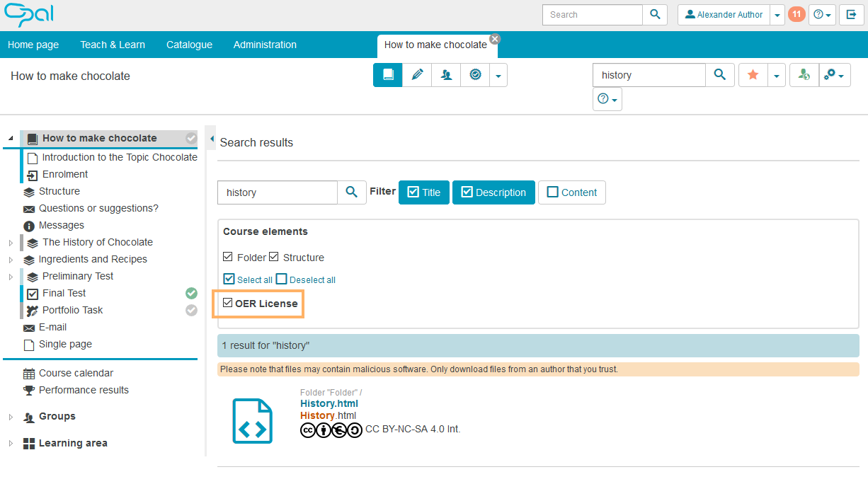Click the assessment checkmark toolbar icon
The height and width of the screenshot is (484, 868).
tap(475, 75)
